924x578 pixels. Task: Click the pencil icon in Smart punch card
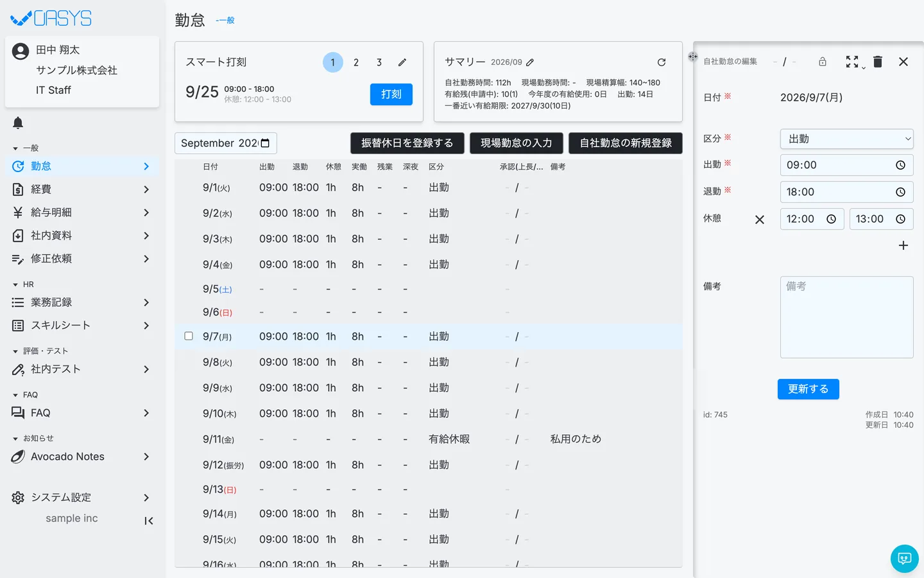[x=402, y=62]
